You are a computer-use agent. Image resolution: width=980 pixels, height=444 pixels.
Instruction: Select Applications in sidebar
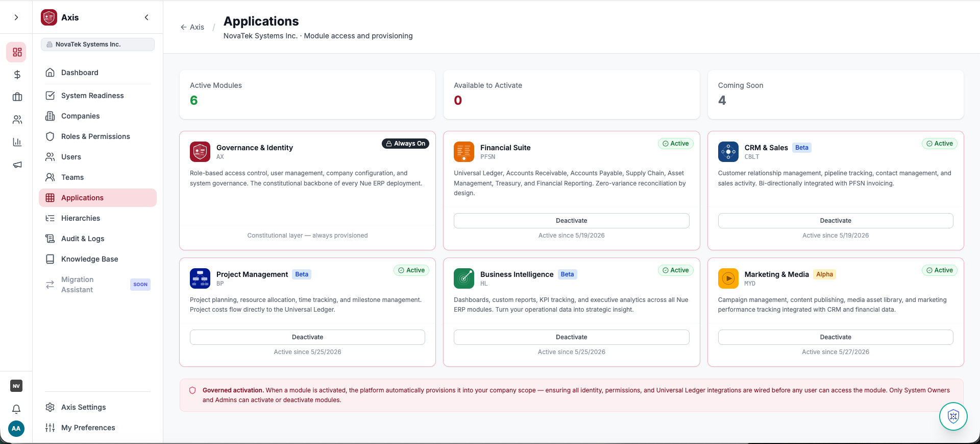97,198
